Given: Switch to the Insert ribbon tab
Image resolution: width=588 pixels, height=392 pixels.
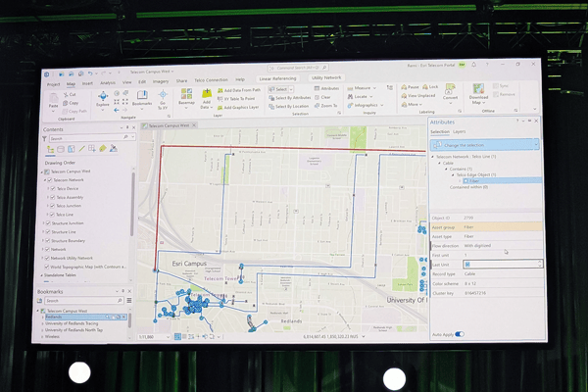Looking at the screenshot, I should 87,83.
